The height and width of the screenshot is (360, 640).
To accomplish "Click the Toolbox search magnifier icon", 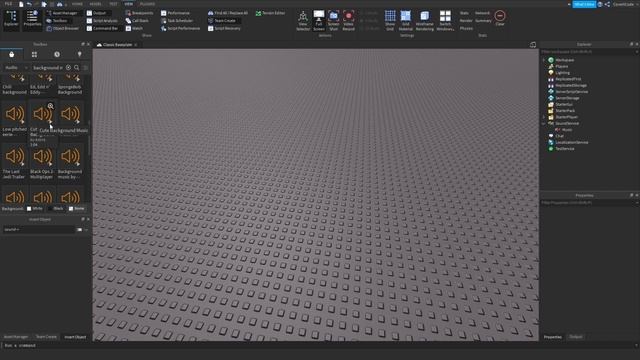I will [76, 67].
